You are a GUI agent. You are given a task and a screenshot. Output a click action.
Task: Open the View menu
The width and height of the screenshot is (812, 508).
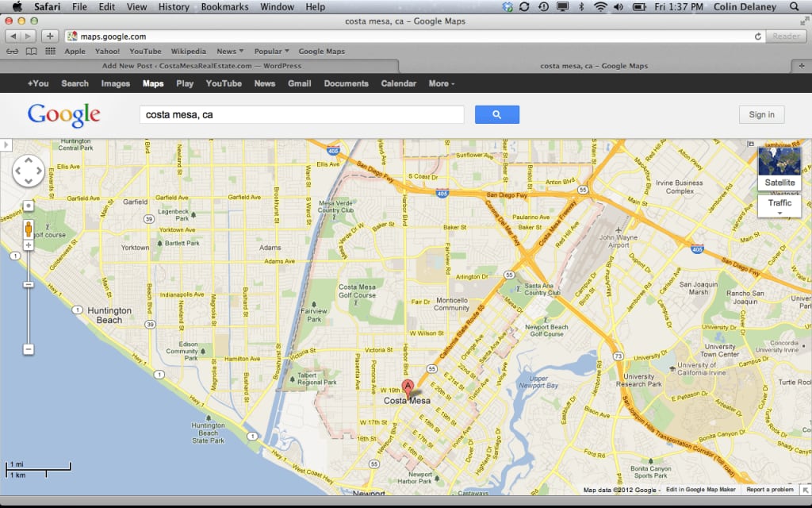[136, 6]
